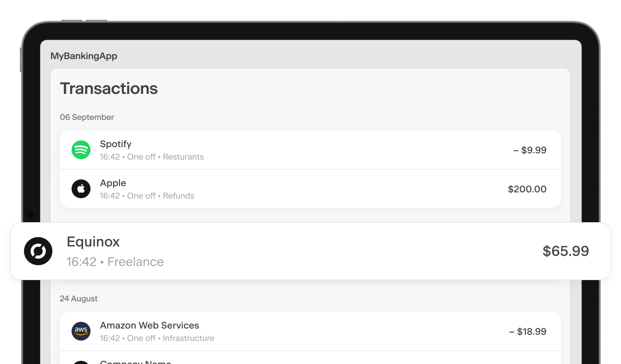Click the green Spotify logo icon
Viewport: 621px width, 364px height.
point(81,150)
